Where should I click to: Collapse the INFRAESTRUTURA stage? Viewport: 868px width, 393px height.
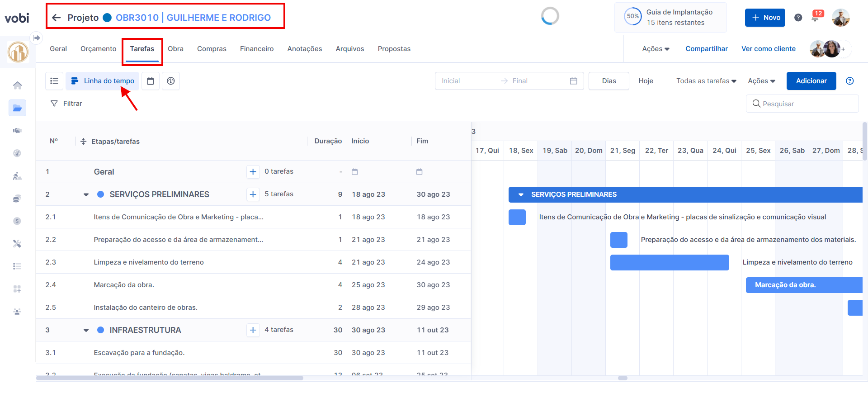[x=86, y=331]
